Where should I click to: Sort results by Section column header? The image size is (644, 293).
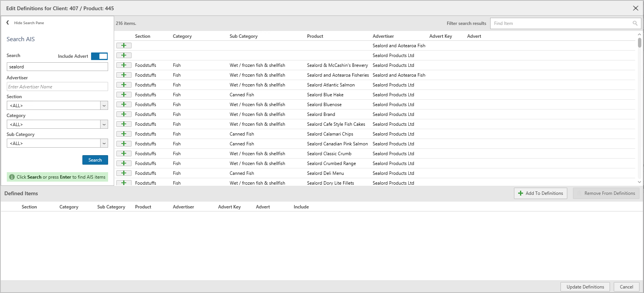click(142, 36)
